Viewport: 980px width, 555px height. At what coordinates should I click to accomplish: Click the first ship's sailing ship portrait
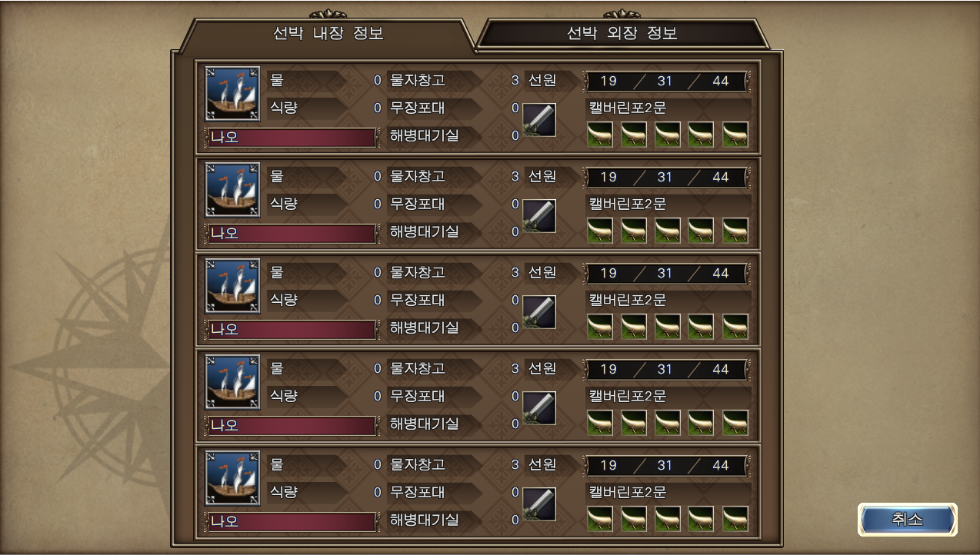click(x=232, y=93)
